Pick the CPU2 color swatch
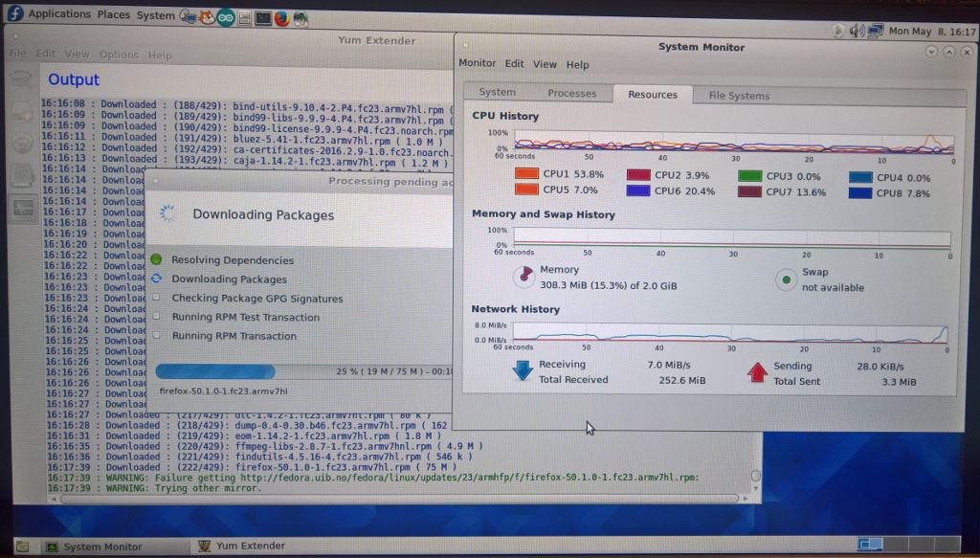The image size is (980, 558). click(638, 174)
